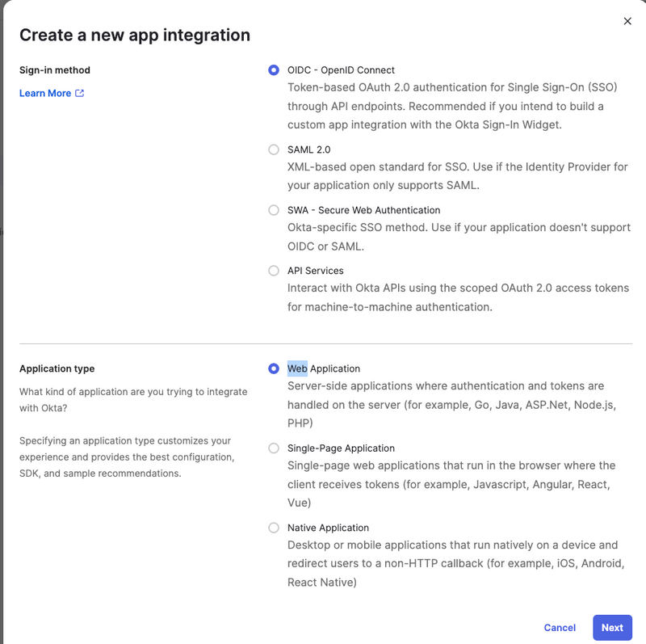Click the Native Application label text
Viewport: 646px width, 644px height.
click(329, 528)
